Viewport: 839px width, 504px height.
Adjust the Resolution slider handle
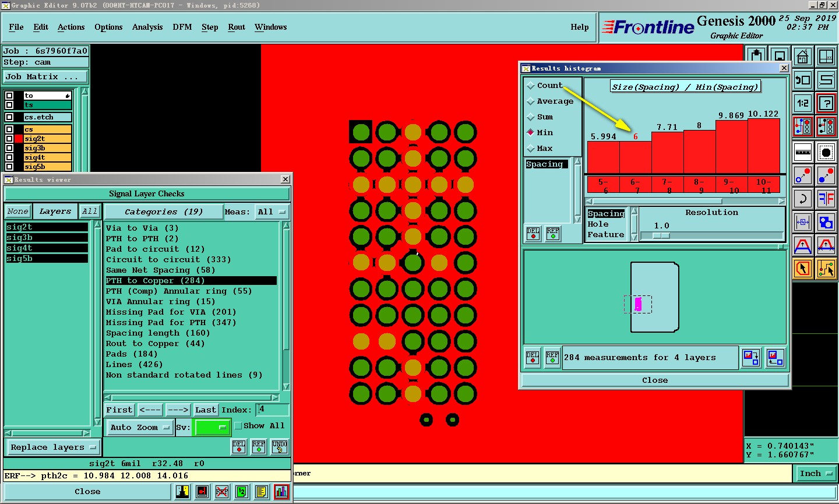(x=661, y=236)
